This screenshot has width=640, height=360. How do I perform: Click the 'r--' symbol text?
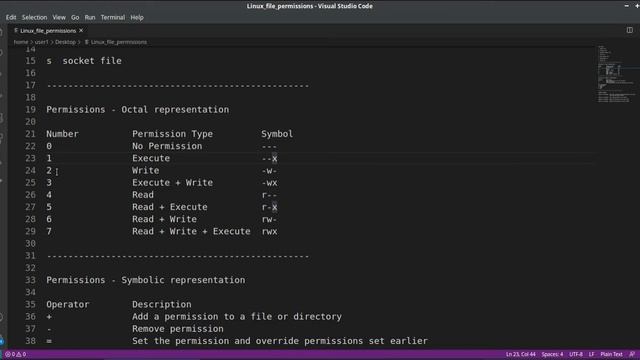[269, 195]
